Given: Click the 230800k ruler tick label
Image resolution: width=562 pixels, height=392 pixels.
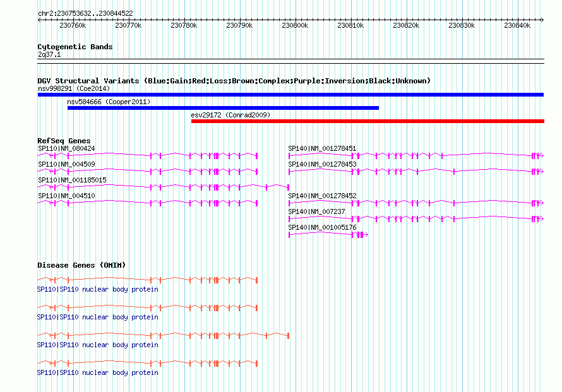Looking at the screenshot, I should coord(295,25).
